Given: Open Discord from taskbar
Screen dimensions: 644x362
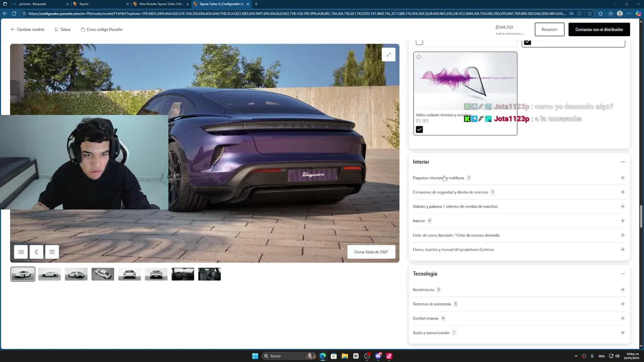Looking at the screenshot, I should 378,356.
